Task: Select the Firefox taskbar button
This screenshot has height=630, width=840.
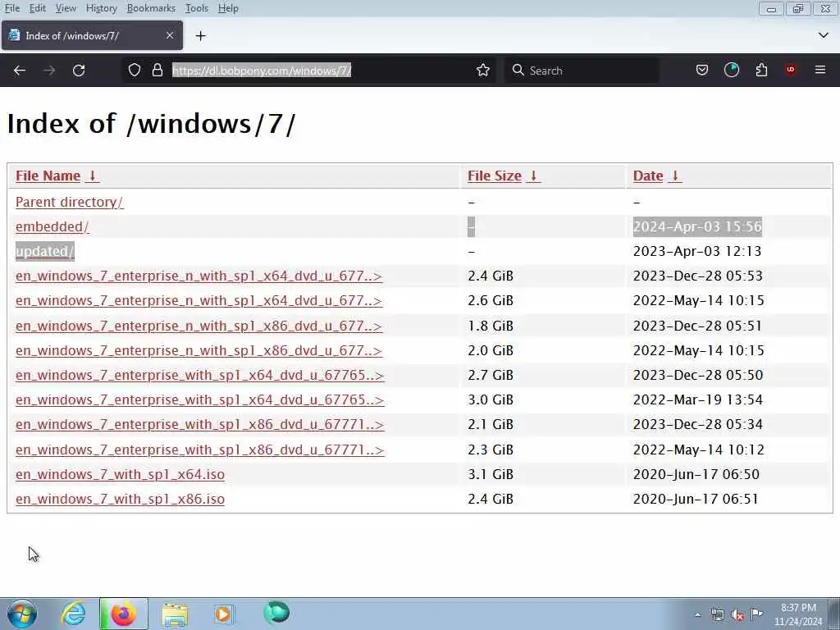Action: 124,614
